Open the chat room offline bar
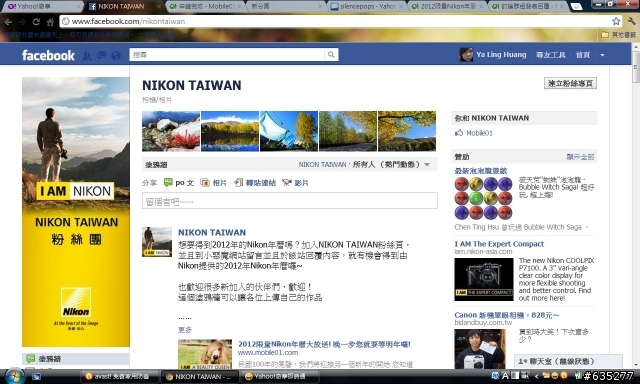The width and height of the screenshot is (640, 384). click(x=568, y=361)
